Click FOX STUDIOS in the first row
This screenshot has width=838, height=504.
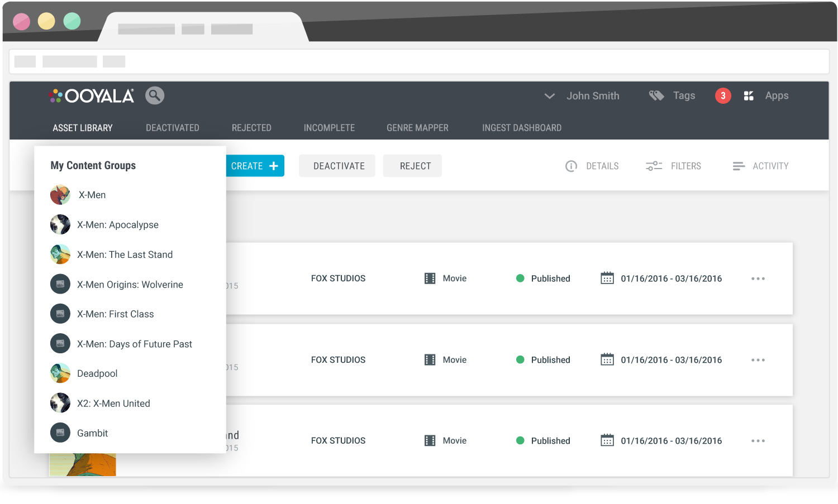(x=338, y=279)
